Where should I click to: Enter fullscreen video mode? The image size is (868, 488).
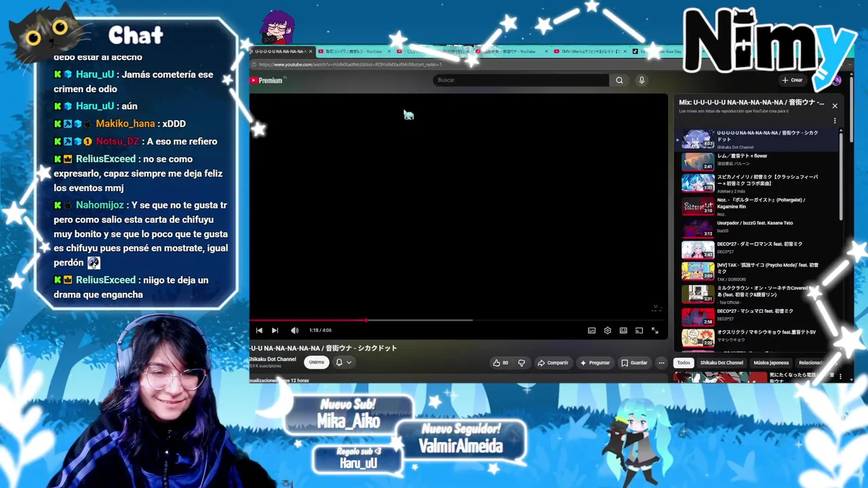click(655, 330)
